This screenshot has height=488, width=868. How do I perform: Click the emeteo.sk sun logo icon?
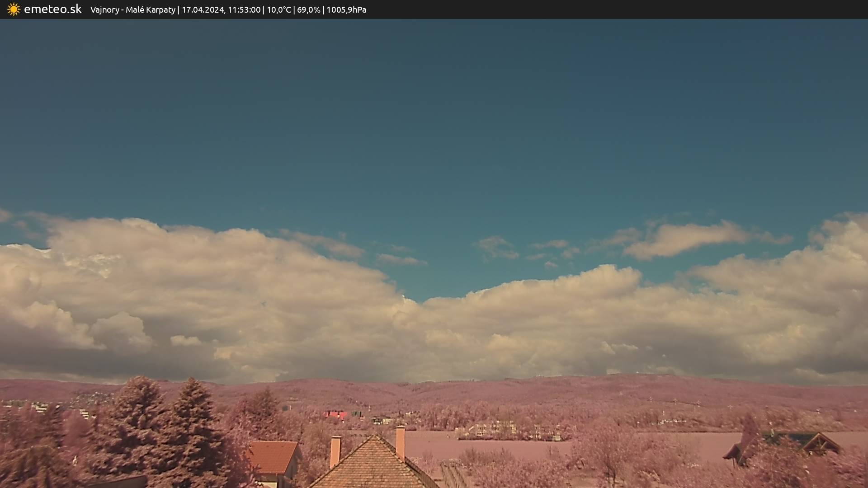coord(14,9)
